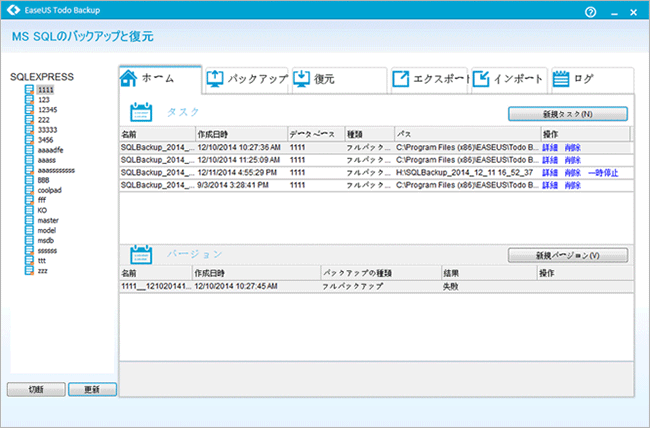Screen dimensions: 650x428
Task: Click 詳細 for the 11:25:09 AM task
Action: pos(550,160)
